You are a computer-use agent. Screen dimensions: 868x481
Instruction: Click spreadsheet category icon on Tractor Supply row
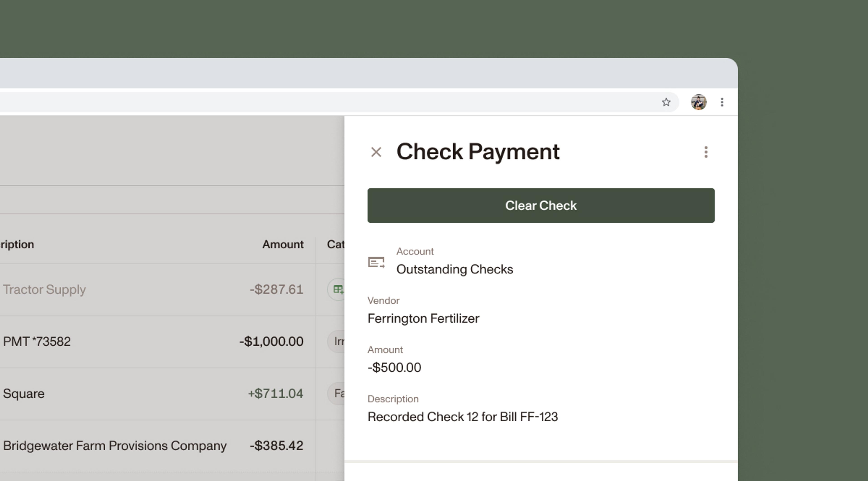338,289
